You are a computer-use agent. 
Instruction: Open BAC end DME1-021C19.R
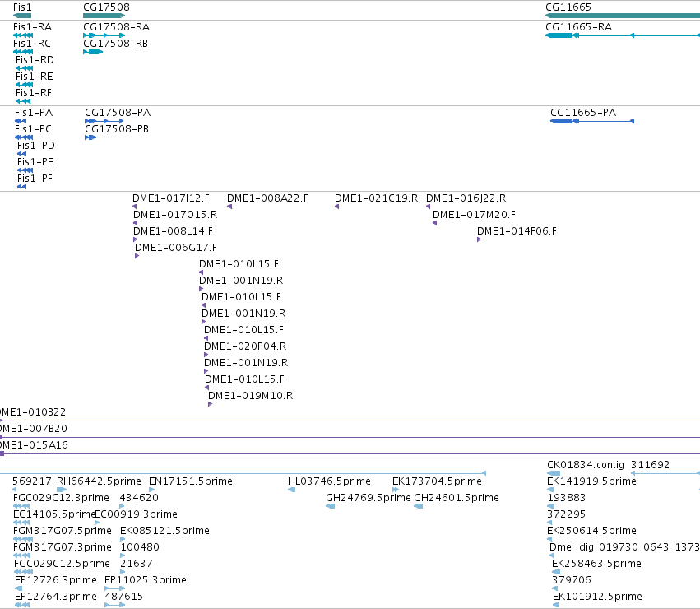point(376,198)
